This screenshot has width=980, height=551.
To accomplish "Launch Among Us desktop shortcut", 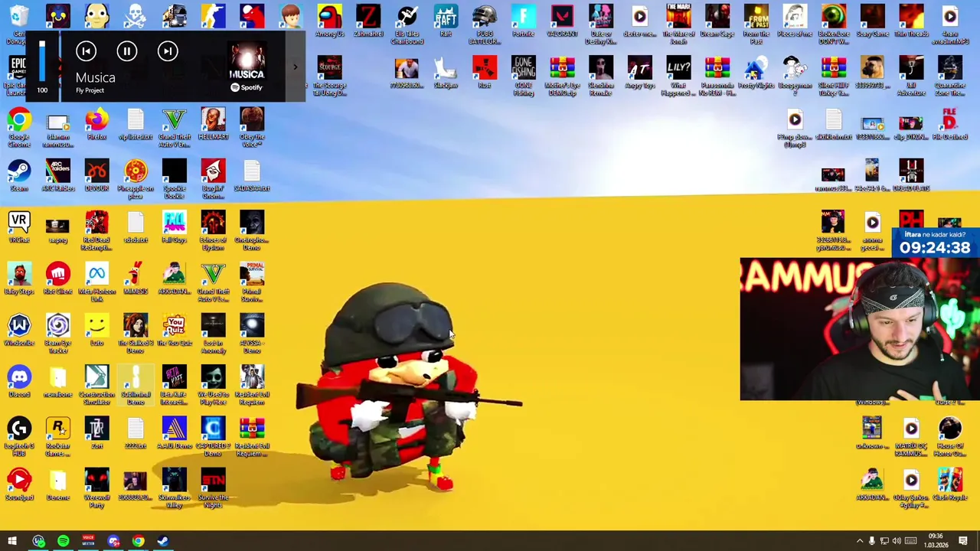I will click(x=329, y=21).
